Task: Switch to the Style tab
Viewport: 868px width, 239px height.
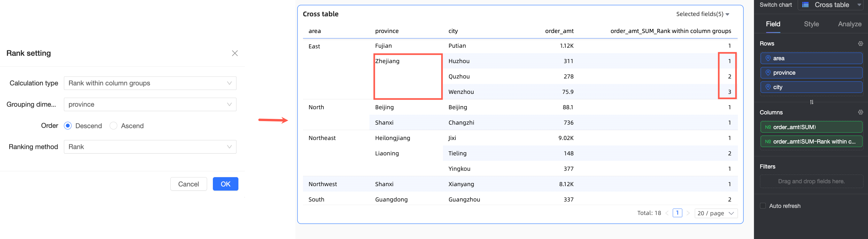Action: (x=811, y=24)
